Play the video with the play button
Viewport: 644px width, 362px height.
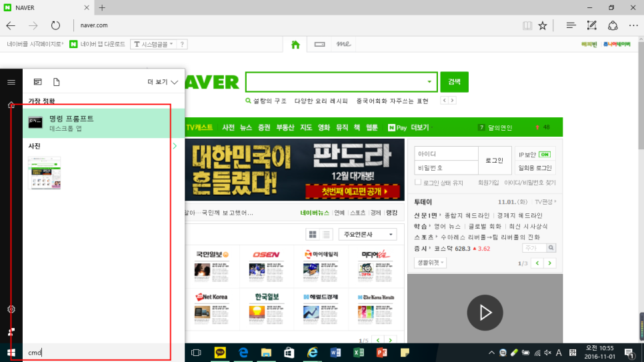pos(485,313)
